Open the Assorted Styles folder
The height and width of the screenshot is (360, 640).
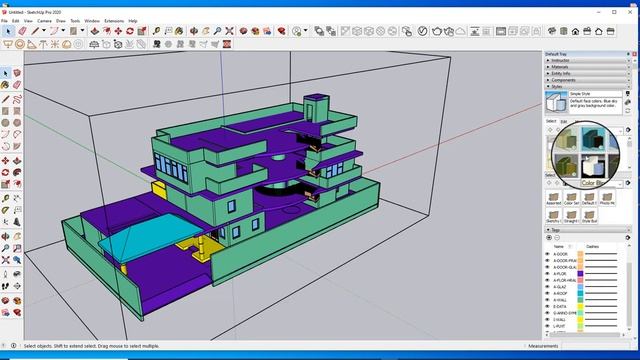coord(553,199)
